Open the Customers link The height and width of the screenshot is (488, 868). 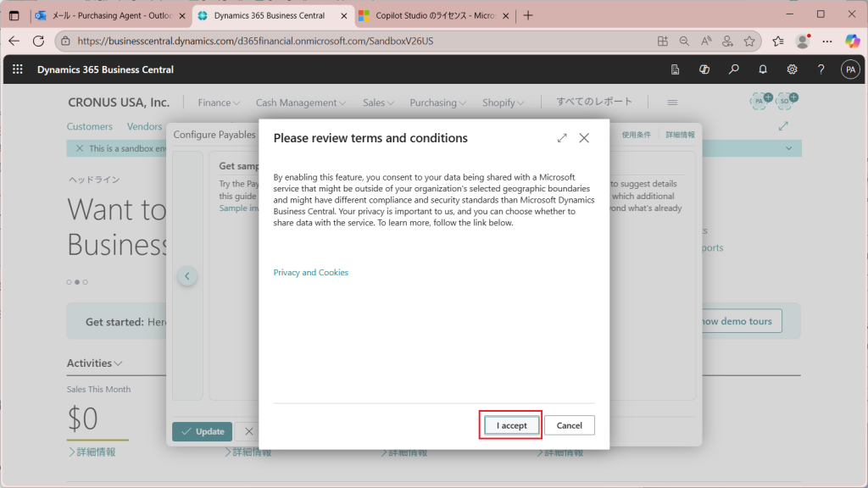(90, 126)
